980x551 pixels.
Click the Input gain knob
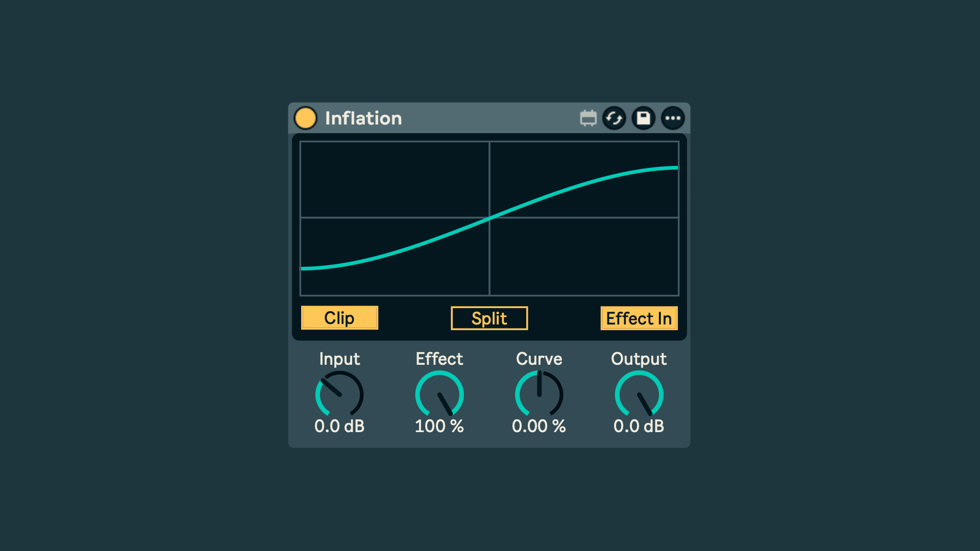(x=339, y=394)
